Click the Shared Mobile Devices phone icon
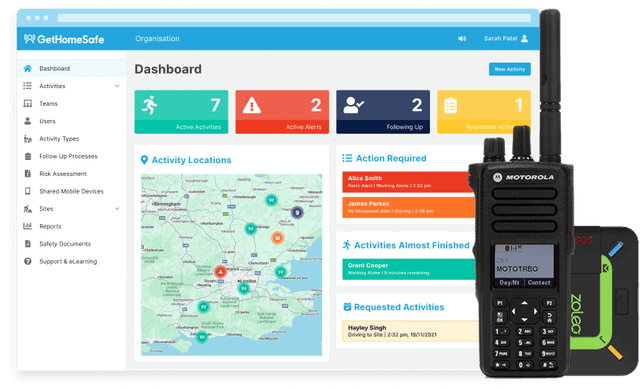640x388 pixels. click(28, 191)
